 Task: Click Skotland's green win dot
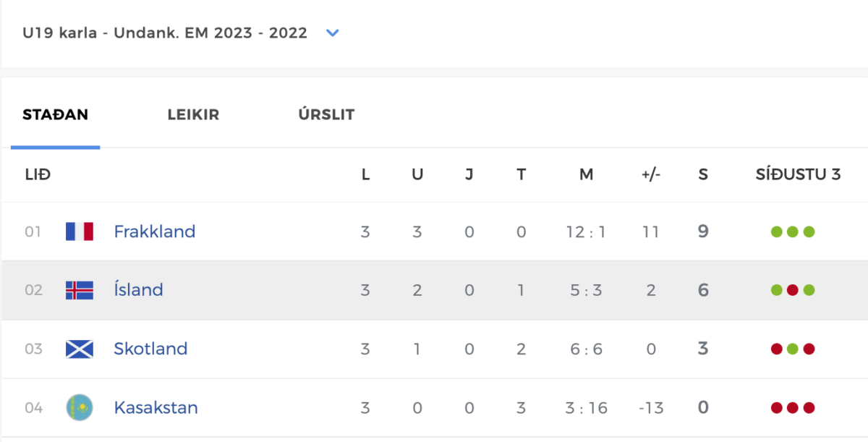[793, 349]
